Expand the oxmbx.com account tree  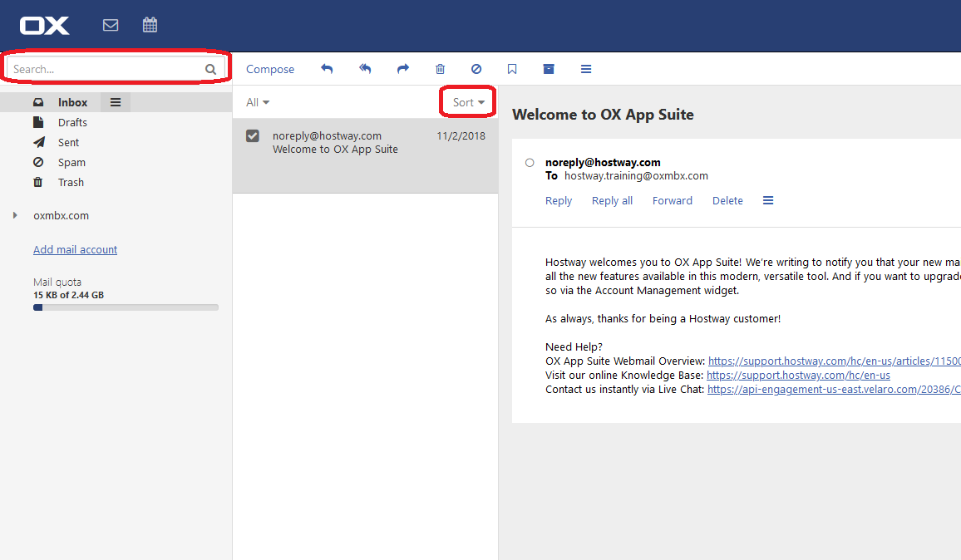[x=15, y=216]
